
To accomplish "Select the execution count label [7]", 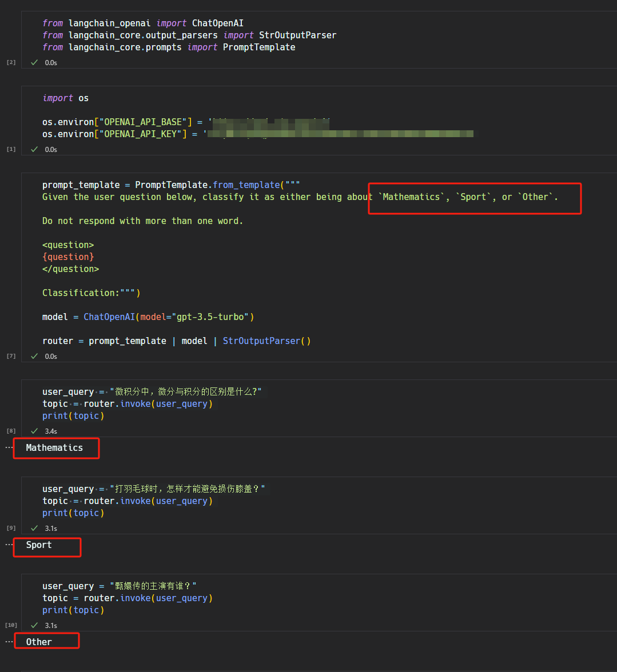I will (11, 355).
